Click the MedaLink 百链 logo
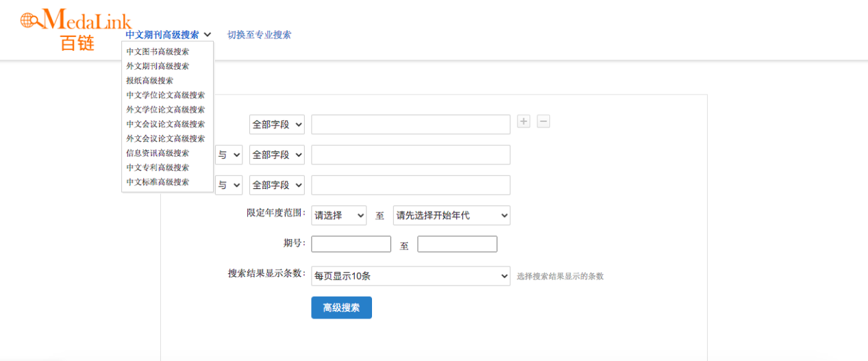 75,29
